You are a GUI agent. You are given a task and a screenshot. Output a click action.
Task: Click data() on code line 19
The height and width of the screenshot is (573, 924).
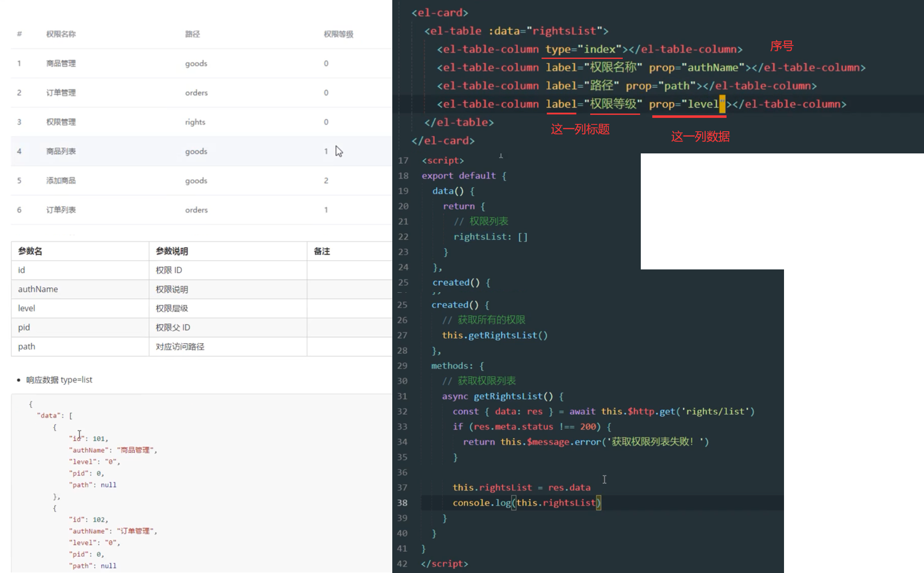(x=448, y=191)
